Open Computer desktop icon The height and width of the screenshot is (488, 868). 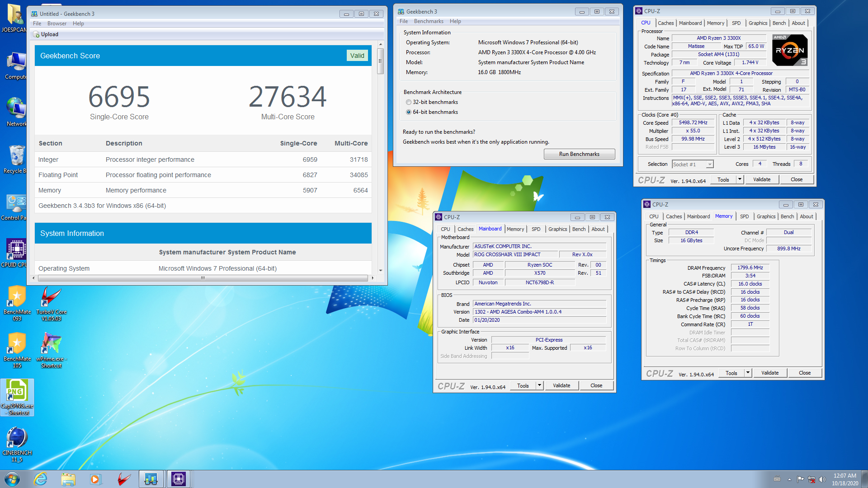click(x=16, y=65)
